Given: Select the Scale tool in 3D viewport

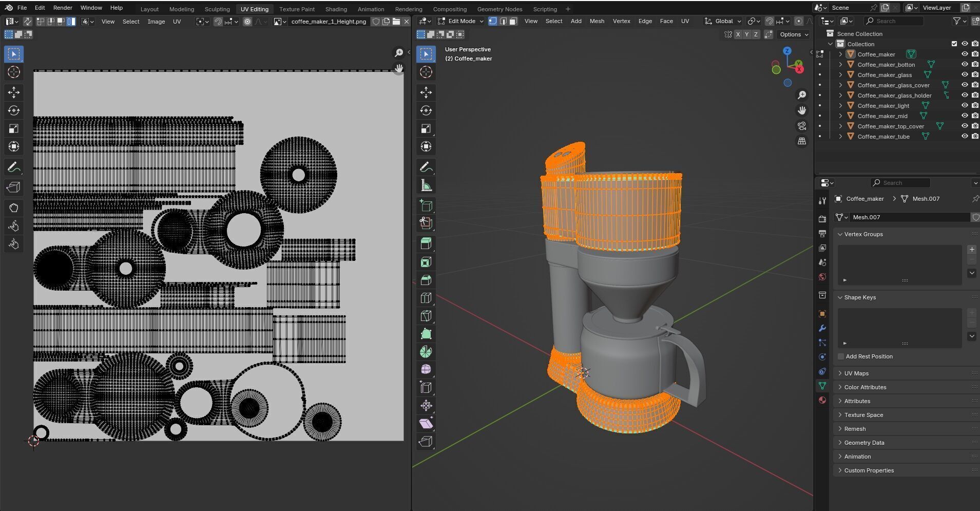Looking at the screenshot, I should pos(426,128).
